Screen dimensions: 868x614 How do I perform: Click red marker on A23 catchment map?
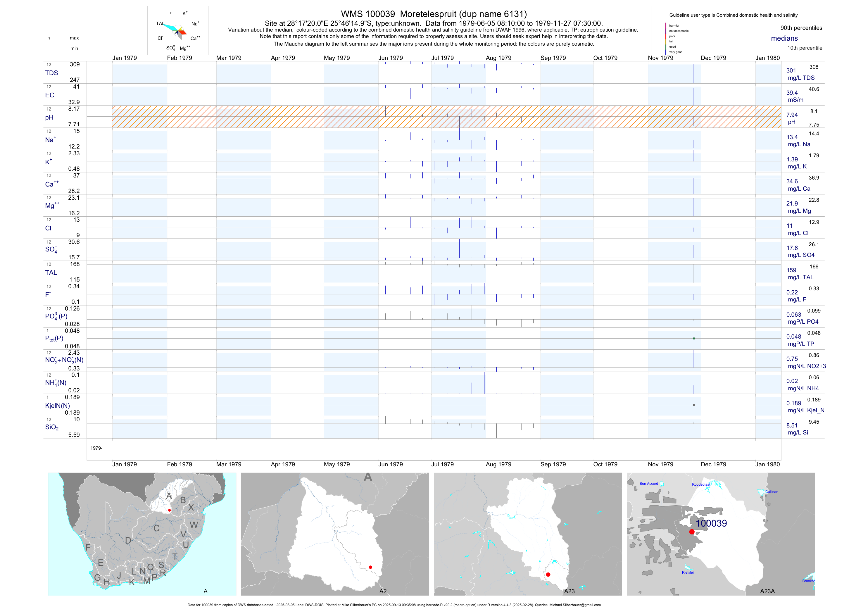coord(548,574)
